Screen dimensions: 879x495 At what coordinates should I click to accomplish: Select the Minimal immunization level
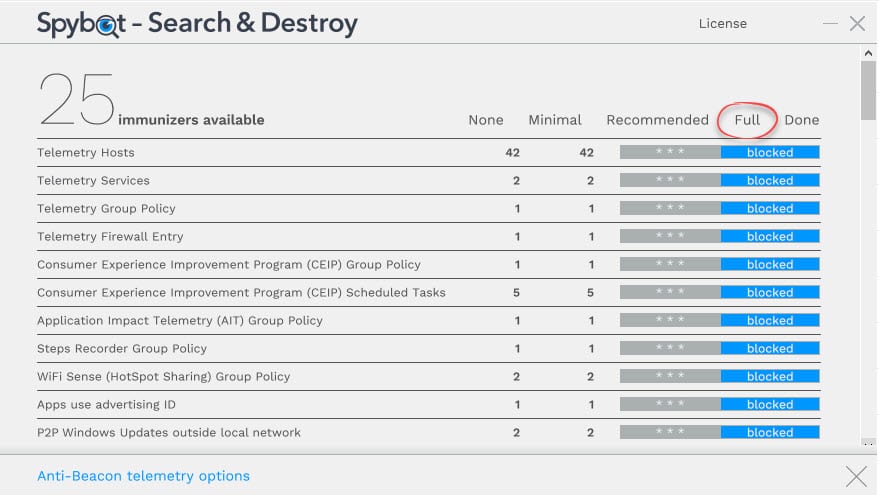tap(554, 120)
